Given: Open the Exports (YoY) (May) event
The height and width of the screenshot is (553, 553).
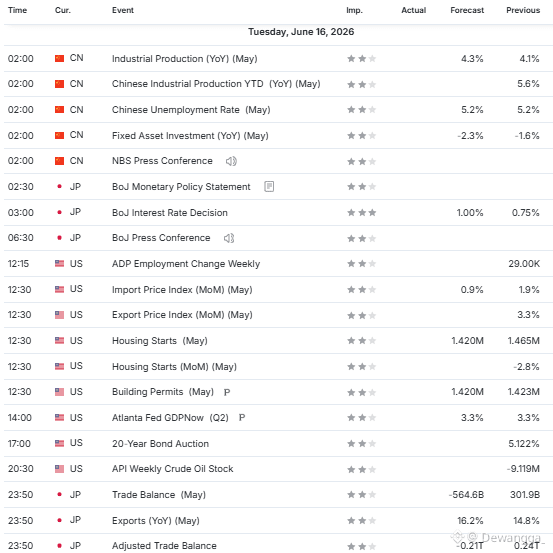Looking at the screenshot, I should click(x=156, y=521).
